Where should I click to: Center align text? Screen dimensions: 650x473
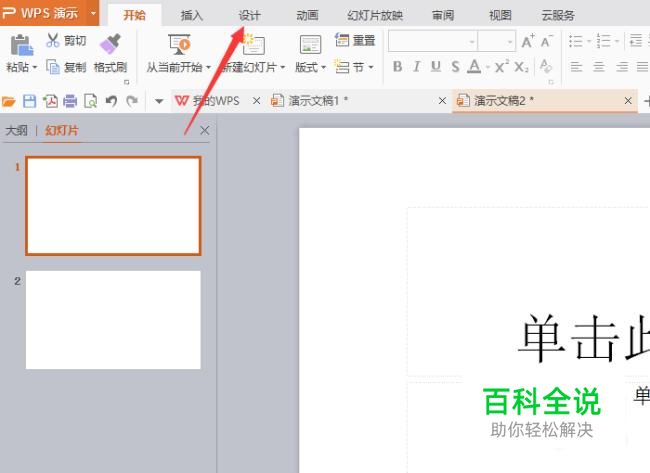pyautogui.click(x=599, y=67)
